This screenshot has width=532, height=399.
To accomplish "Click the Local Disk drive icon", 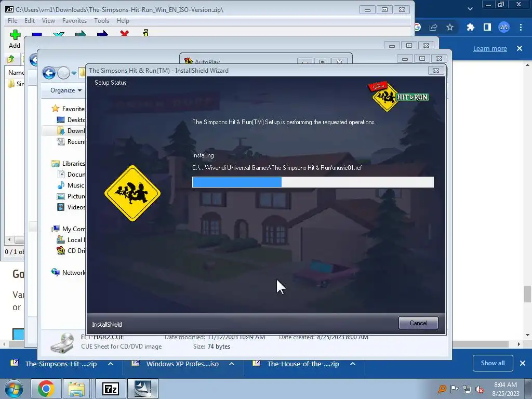I will (x=61, y=240).
